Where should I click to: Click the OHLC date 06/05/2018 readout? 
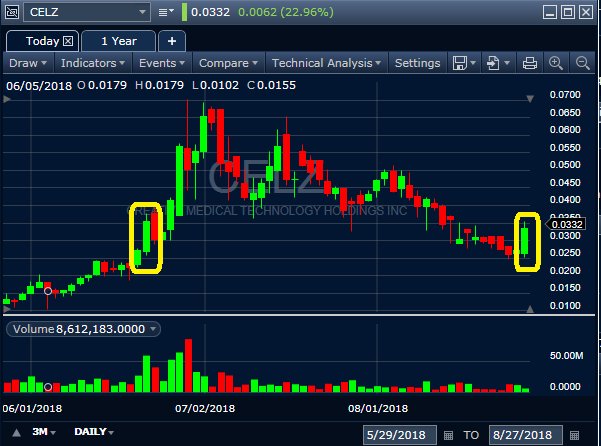click(39, 85)
